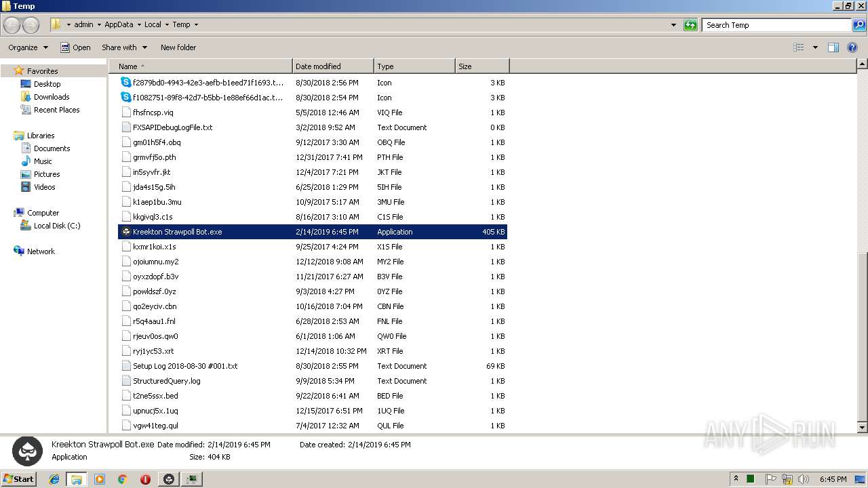Click the Open toolbar button
This screenshot has height=488, width=868.
(75, 47)
